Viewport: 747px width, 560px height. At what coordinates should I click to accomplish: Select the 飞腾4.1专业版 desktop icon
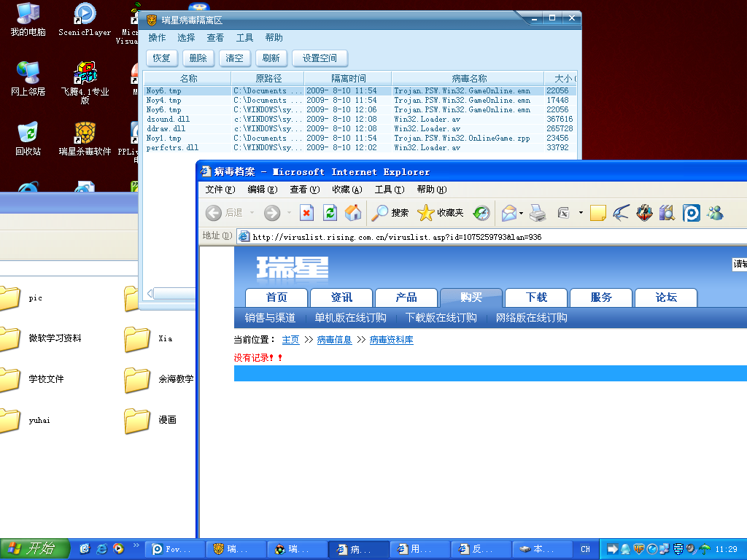[x=85, y=83]
